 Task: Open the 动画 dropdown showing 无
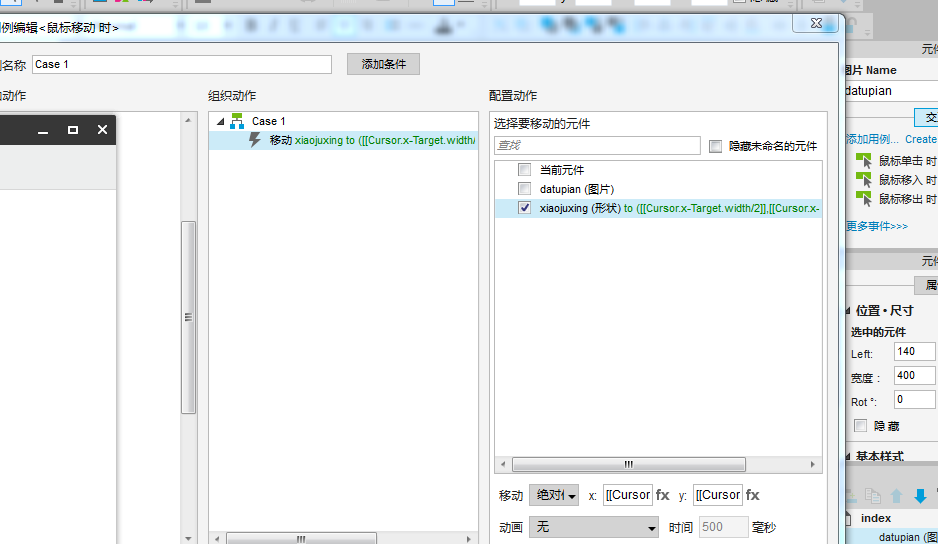coord(593,527)
